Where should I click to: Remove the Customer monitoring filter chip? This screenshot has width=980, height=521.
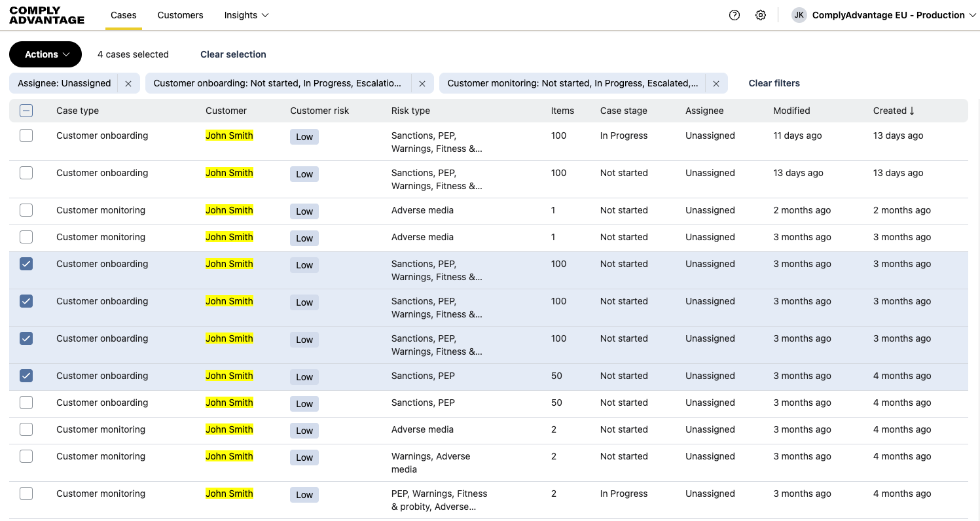point(716,84)
